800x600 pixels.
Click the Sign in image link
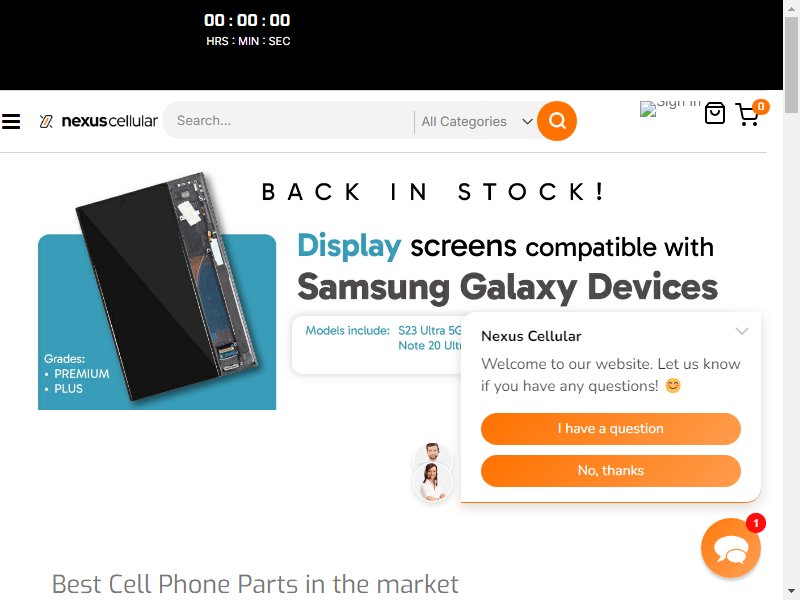670,108
